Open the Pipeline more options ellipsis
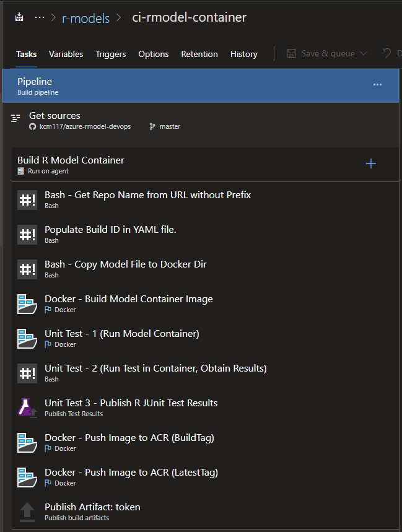The image size is (402, 532). click(377, 84)
